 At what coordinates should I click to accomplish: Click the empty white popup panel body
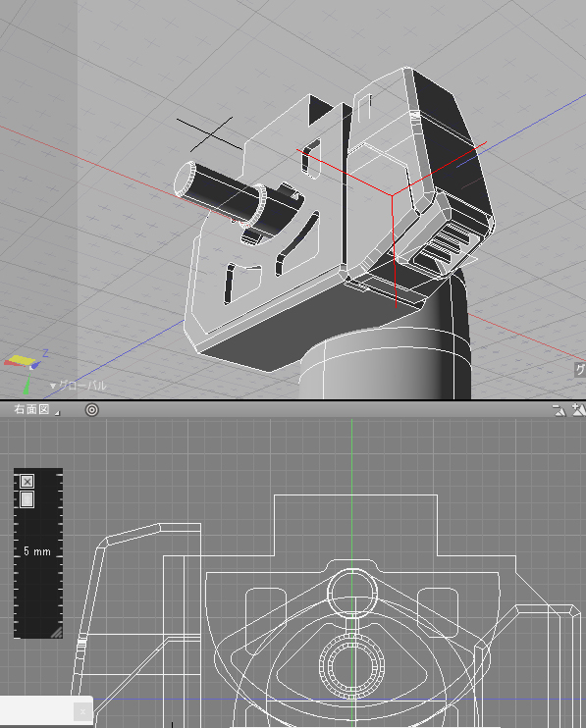[x=37, y=711]
